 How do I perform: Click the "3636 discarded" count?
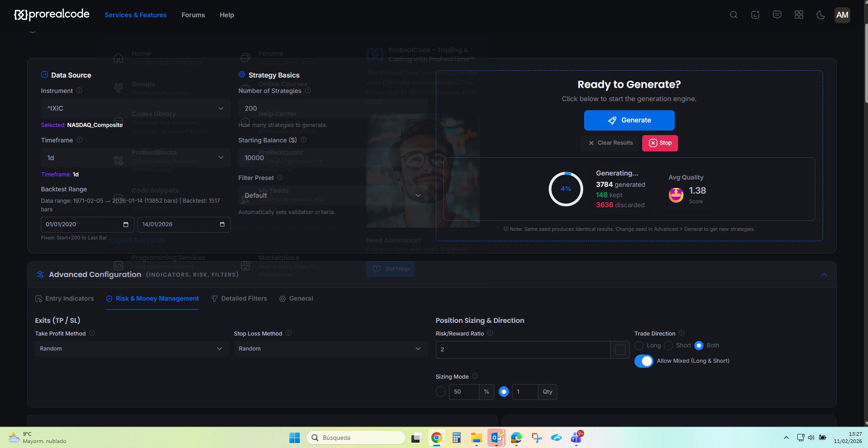point(620,205)
